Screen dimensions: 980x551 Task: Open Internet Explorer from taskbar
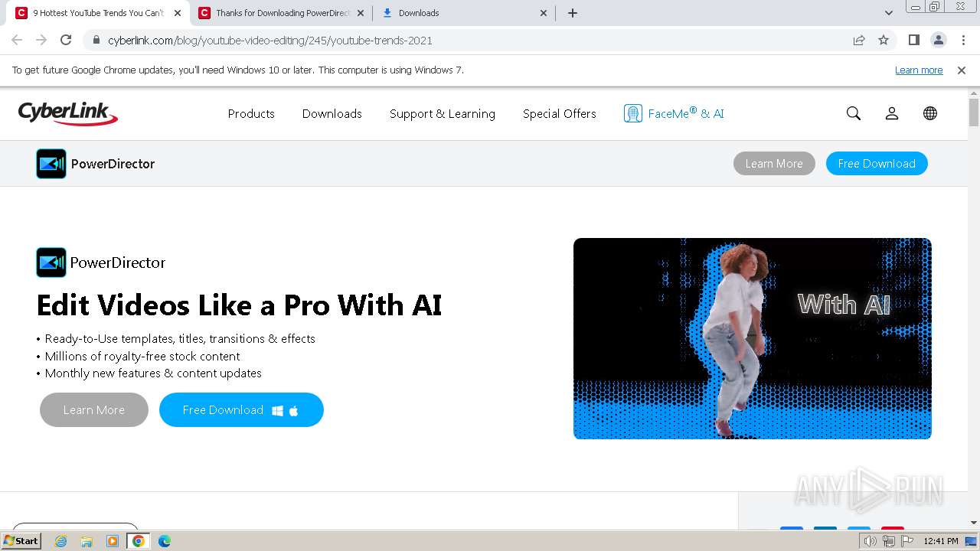61,541
